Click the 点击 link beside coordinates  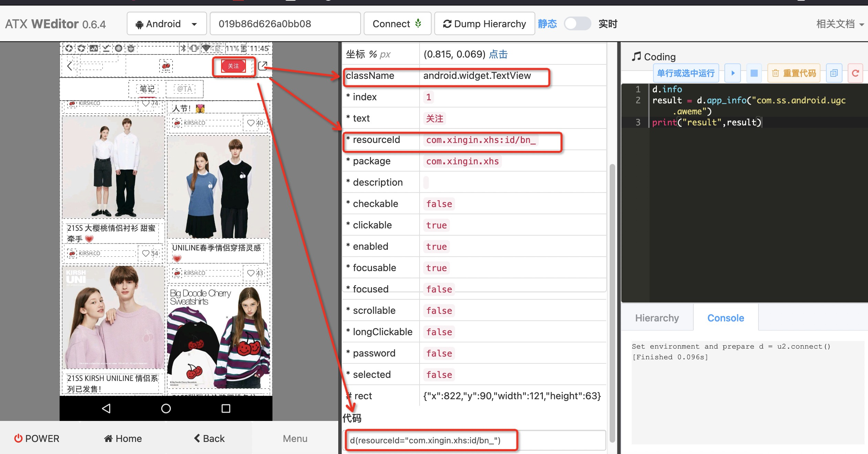tap(498, 54)
